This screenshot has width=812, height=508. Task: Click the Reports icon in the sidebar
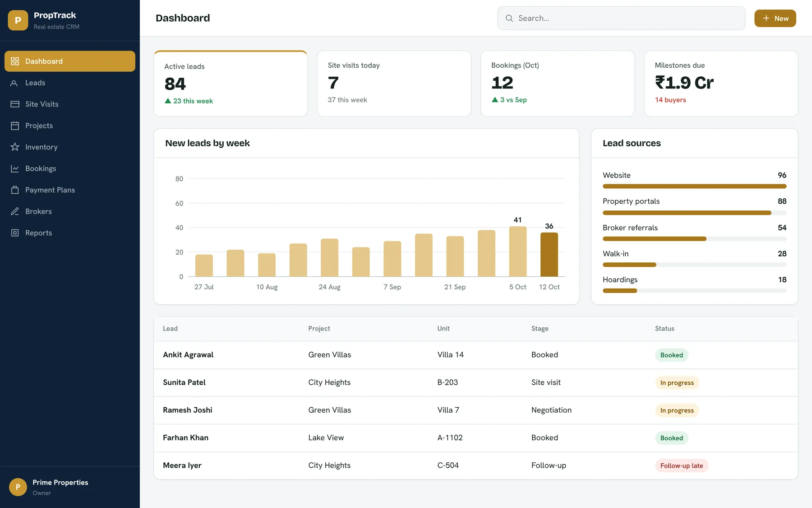(x=15, y=233)
